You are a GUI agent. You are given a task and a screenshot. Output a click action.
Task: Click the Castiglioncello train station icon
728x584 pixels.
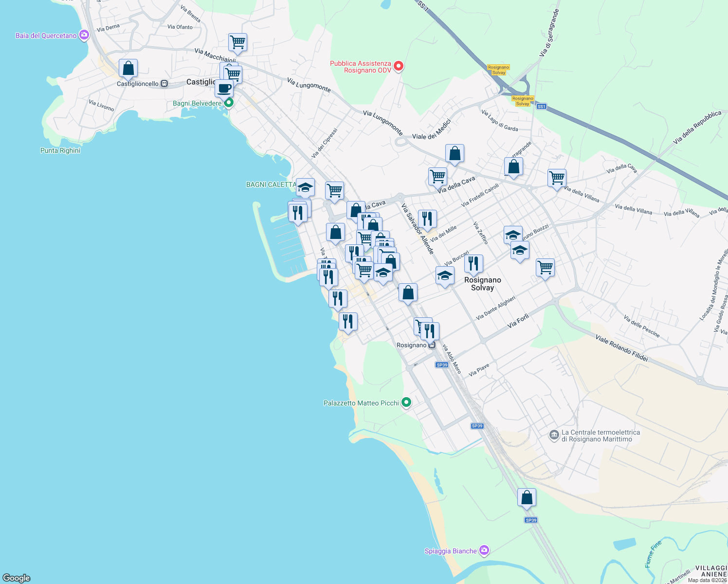pyautogui.click(x=164, y=84)
